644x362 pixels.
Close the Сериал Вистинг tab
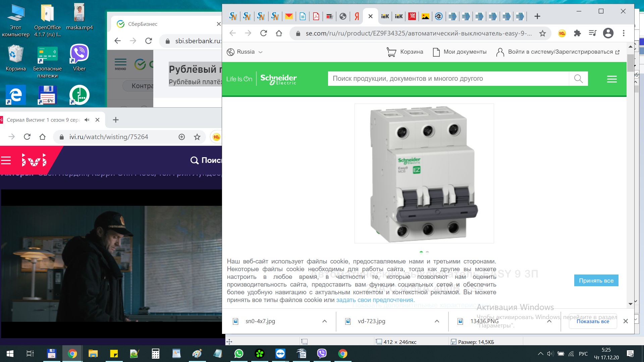pyautogui.click(x=97, y=120)
